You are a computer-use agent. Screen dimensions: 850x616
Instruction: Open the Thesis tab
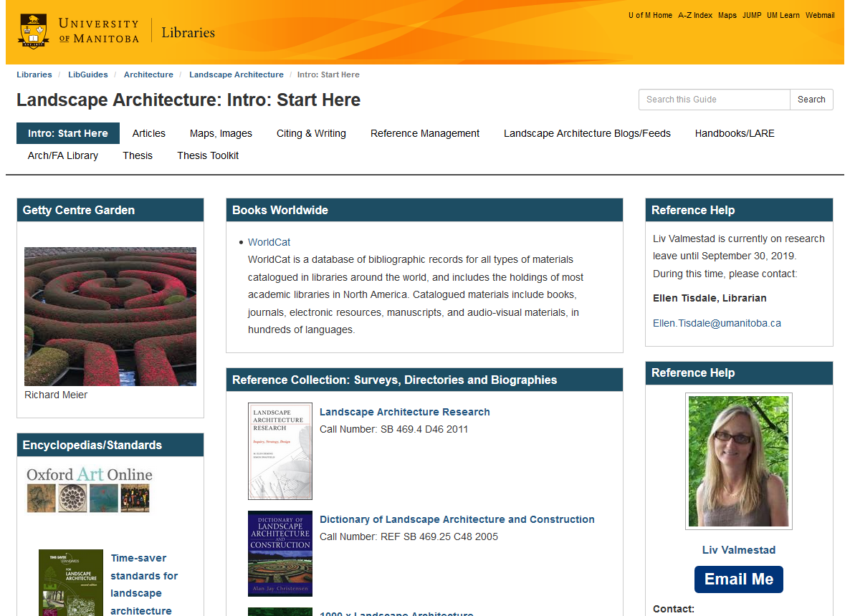138,155
